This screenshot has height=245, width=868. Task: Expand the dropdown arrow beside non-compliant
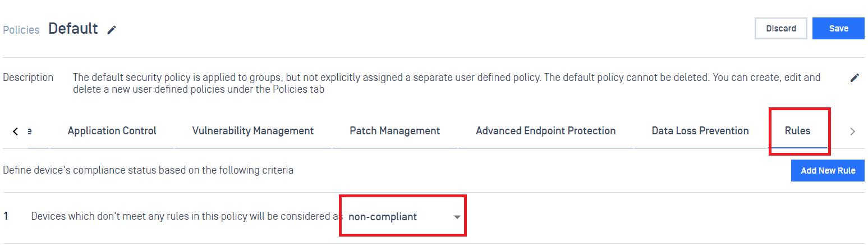point(457,217)
